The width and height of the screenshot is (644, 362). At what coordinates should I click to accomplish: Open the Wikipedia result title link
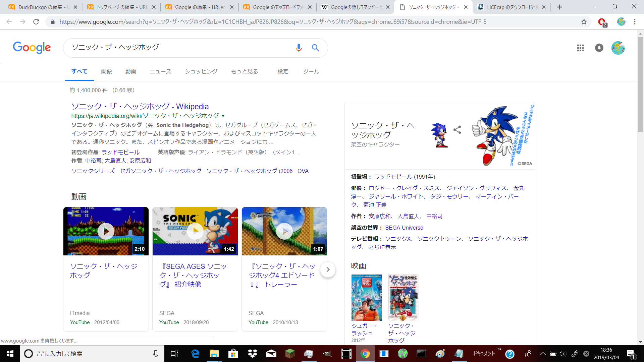(x=140, y=107)
